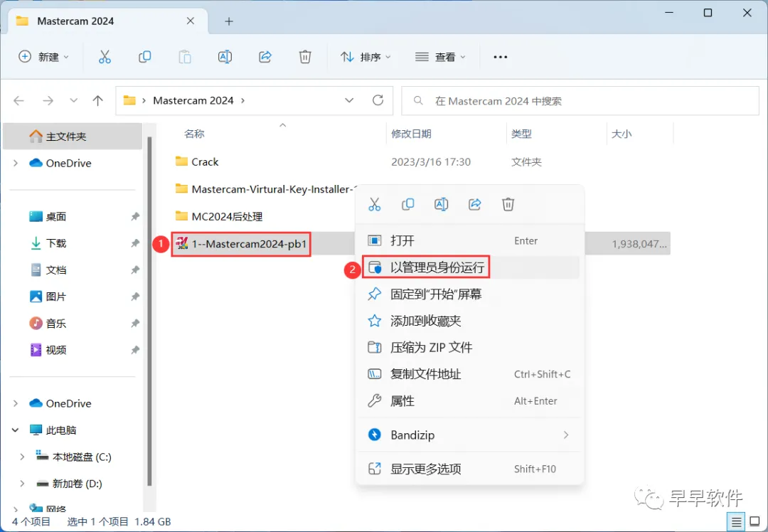Click the navigation pane scrollbar
Screen dimensions: 768x532
tap(149, 312)
